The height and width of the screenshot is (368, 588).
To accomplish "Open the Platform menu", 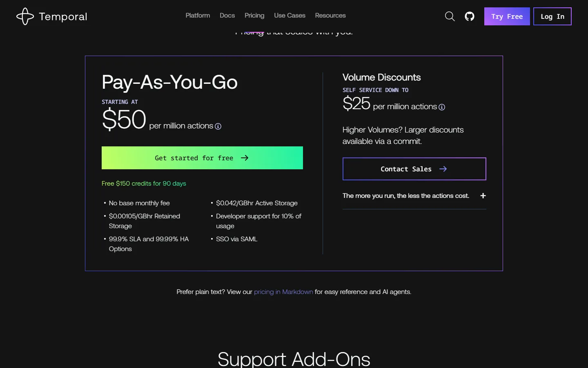I will (198, 16).
